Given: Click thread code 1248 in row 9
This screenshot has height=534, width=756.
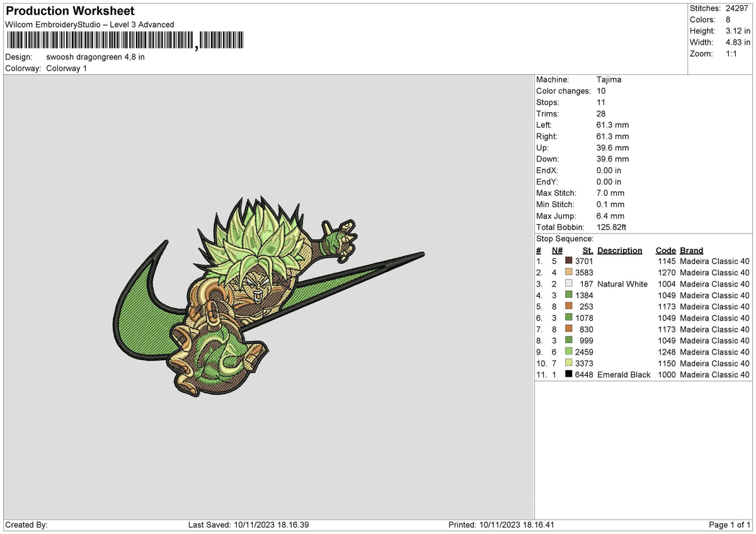Looking at the screenshot, I should pyautogui.click(x=666, y=352).
